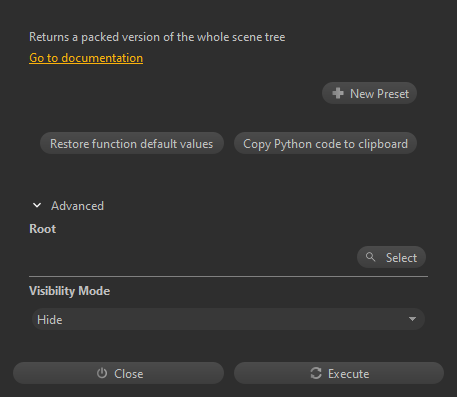Click the magnifier icon beside Select
Screen dimensions: 457x397
[370, 257]
